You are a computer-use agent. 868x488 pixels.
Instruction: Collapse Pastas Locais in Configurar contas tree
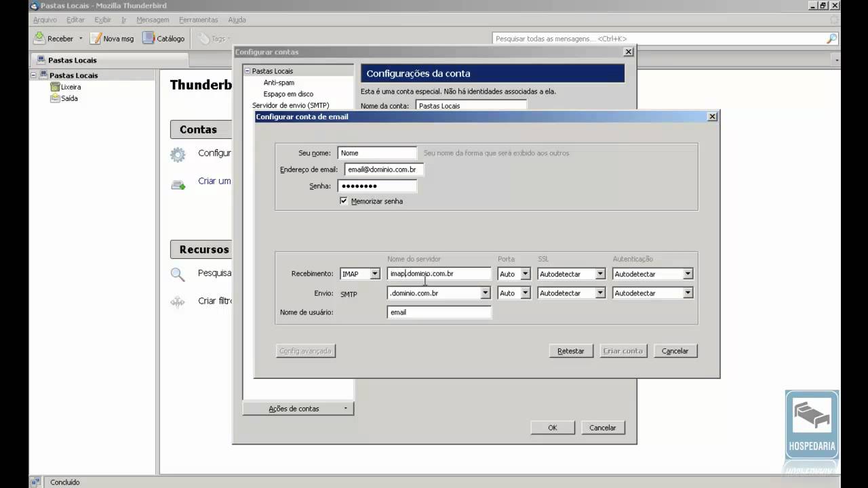click(248, 70)
